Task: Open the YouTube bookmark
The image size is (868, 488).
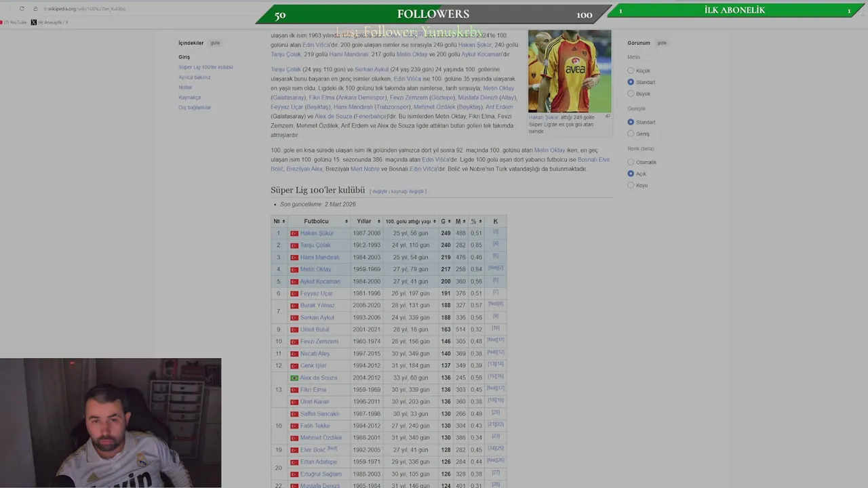Action: (14, 22)
